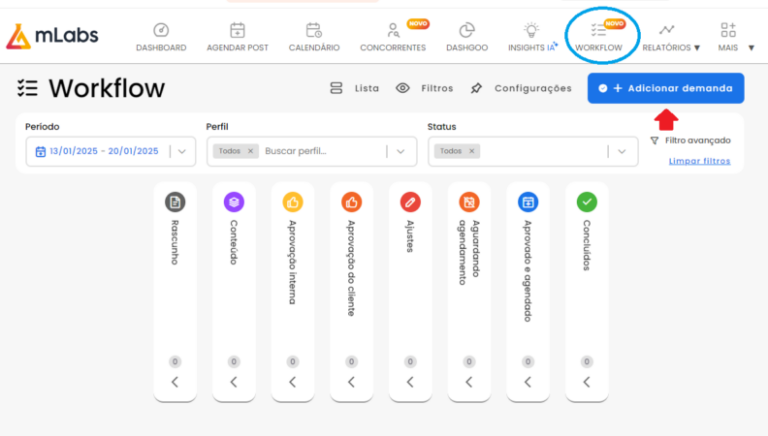768x436 pixels.
Task: Open the Dashboard nav icon
Action: pyautogui.click(x=161, y=30)
